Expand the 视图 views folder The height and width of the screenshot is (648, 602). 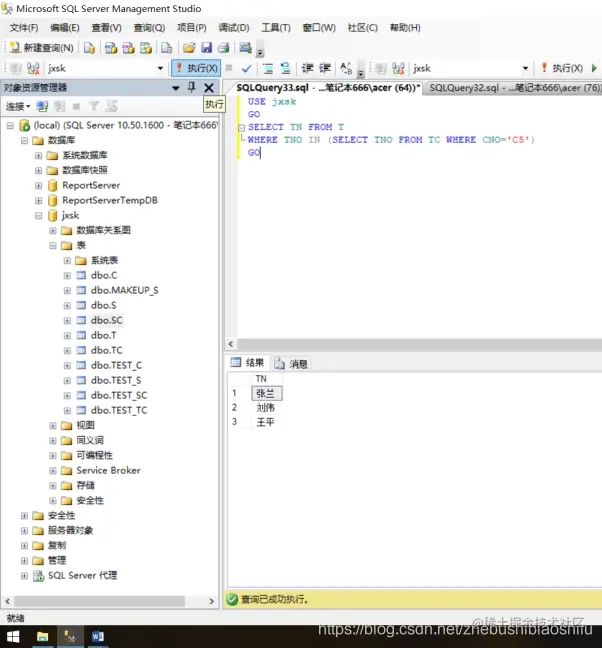pos(53,425)
